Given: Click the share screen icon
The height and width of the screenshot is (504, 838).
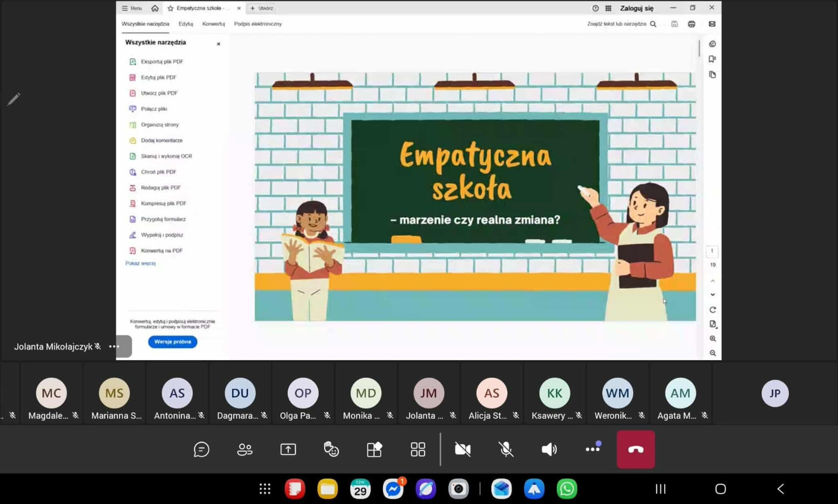Looking at the screenshot, I should pyautogui.click(x=288, y=449).
